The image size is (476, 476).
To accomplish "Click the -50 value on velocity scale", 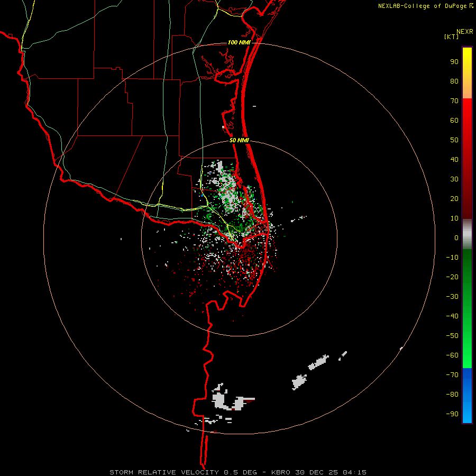I will [x=452, y=335].
